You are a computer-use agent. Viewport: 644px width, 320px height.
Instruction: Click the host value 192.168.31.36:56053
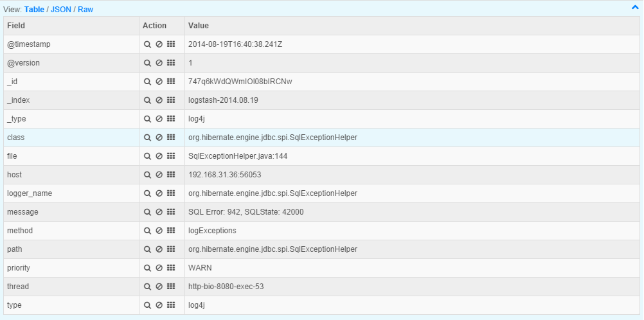click(x=225, y=175)
